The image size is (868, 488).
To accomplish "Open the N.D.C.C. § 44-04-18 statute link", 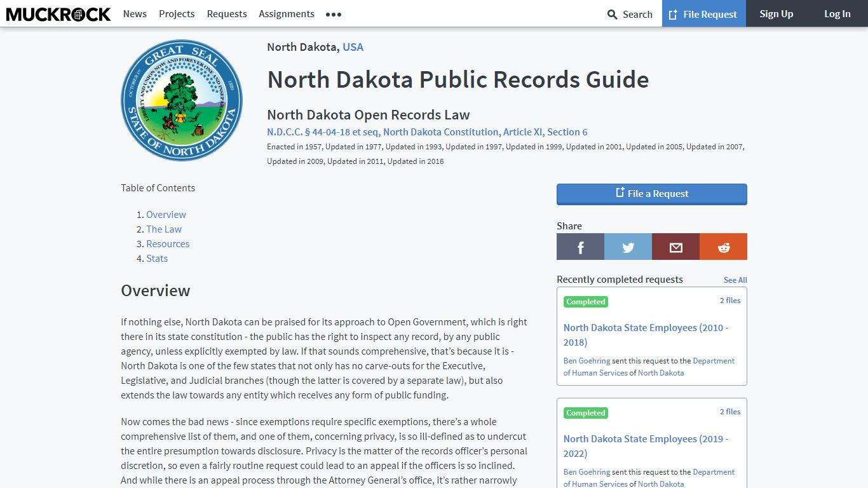I will (x=427, y=132).
